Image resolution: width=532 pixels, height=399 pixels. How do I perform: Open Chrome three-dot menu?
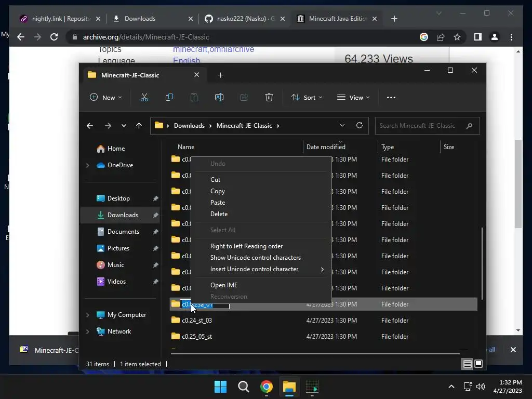(x=512, y=37)
